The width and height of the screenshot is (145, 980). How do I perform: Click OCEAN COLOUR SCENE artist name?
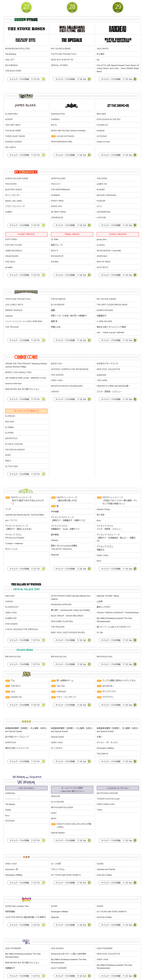tap(17, 178)
